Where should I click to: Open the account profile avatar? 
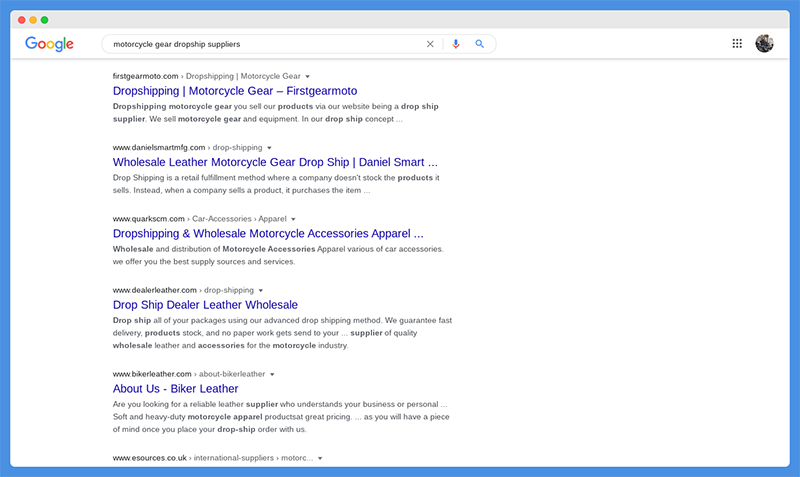(x=764, y=43)
